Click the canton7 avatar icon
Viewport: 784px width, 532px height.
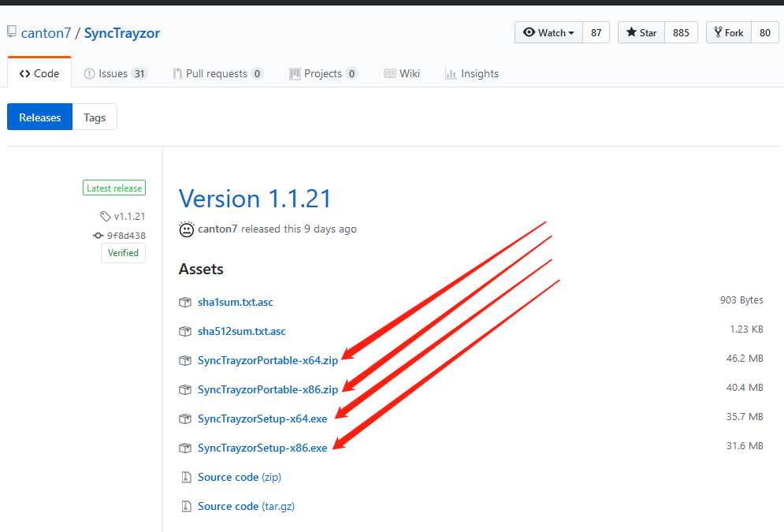click(x=187, y=229)
